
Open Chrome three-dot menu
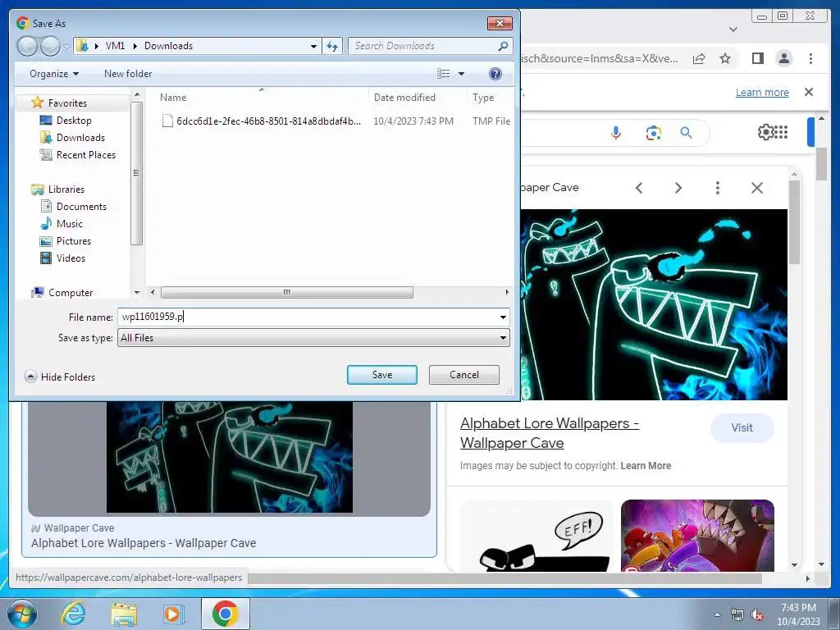point(810,58)
